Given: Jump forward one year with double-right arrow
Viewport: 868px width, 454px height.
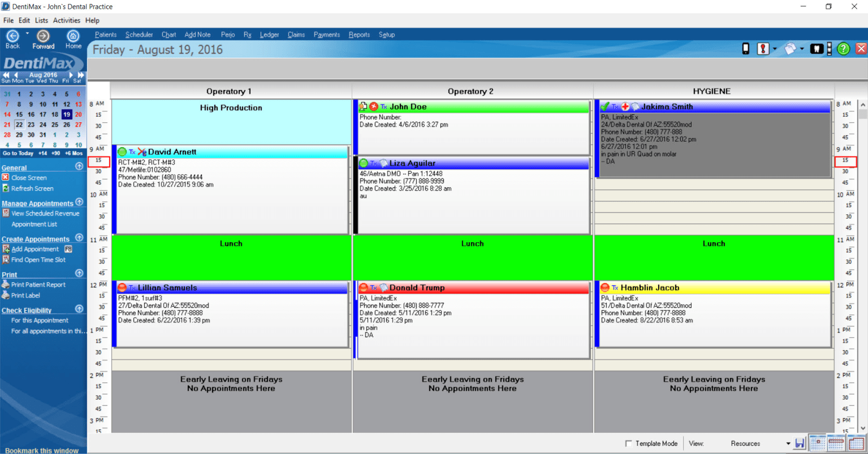Looking at the screenshot, I should point(81,75).
